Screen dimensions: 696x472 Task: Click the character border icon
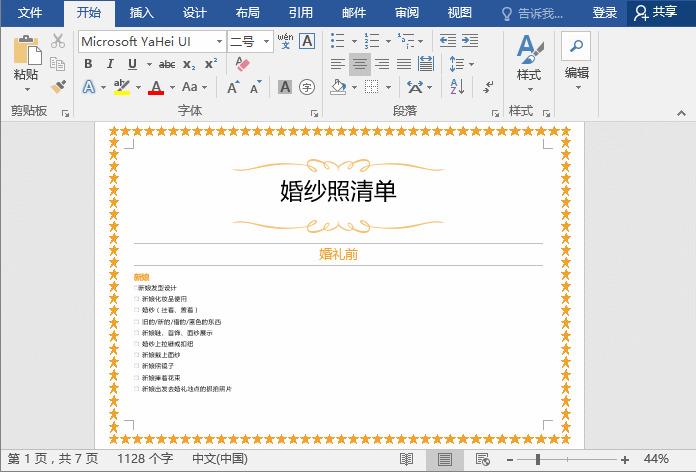click(x=307, y=41)
